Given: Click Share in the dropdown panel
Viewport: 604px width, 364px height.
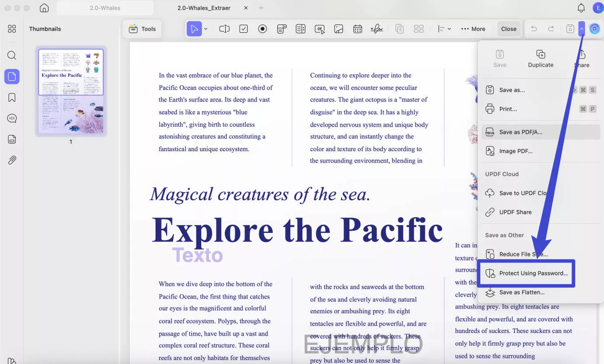Looking at the screenshot, I should (x=582, y=59).
